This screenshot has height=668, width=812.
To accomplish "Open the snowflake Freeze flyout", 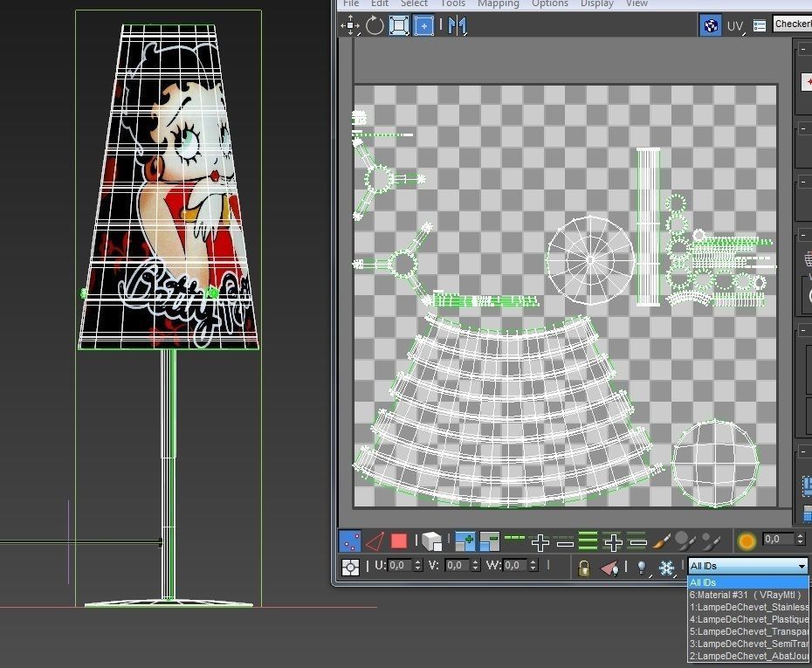I will [x=666, y=568].
